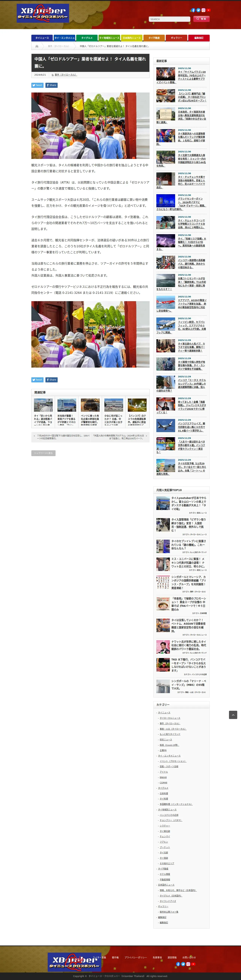Open the header Instagram icon
This screenshot has height=980, width=241.
tap(203, 10)
